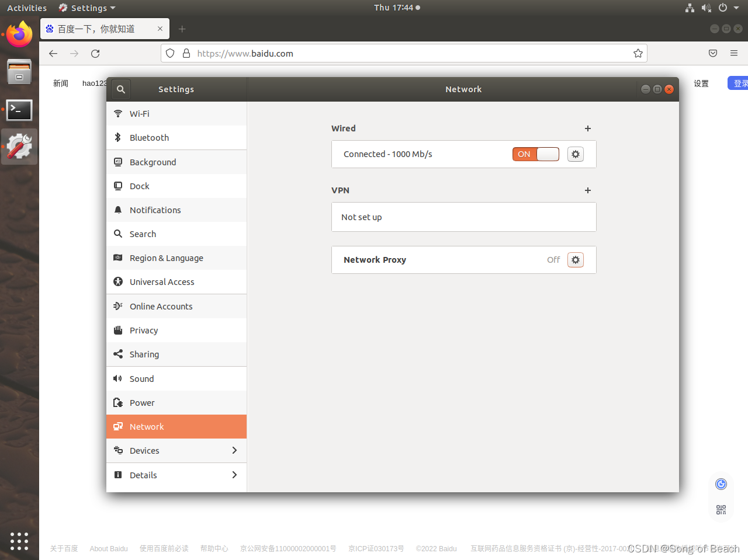The height and width of the screenshot is (560, 748).
Task: Click the Sound speaker sidebar icon
Action: click(x=118, y=378)
